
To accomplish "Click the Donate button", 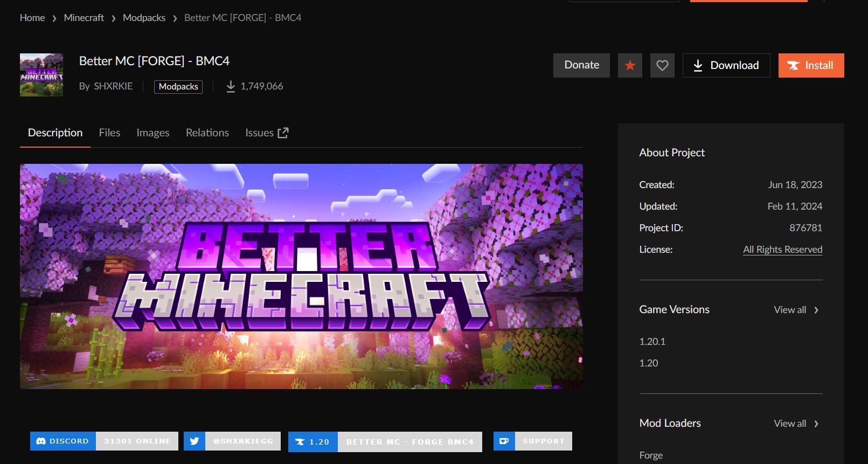I will tap(581, 65).
